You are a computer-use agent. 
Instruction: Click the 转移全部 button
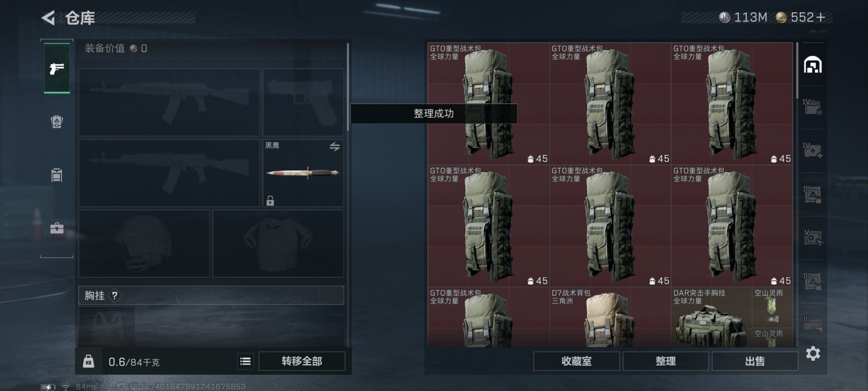click(x=302, y=361)
